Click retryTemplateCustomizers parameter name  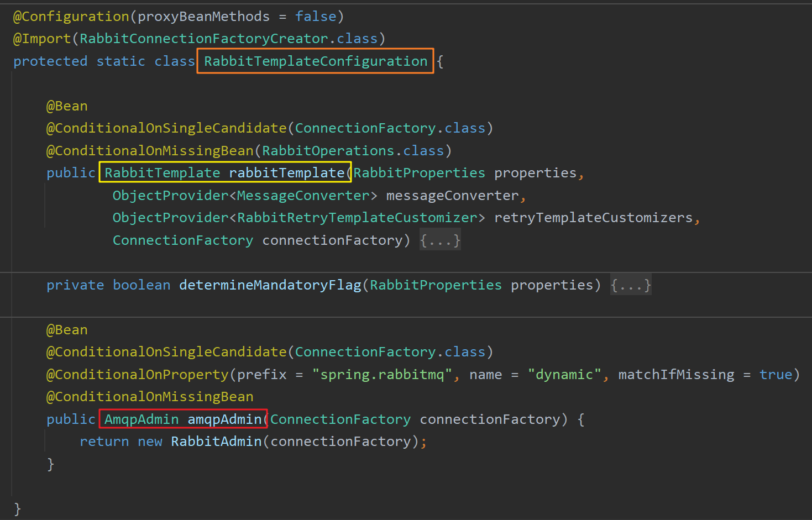tap(593, 218)
